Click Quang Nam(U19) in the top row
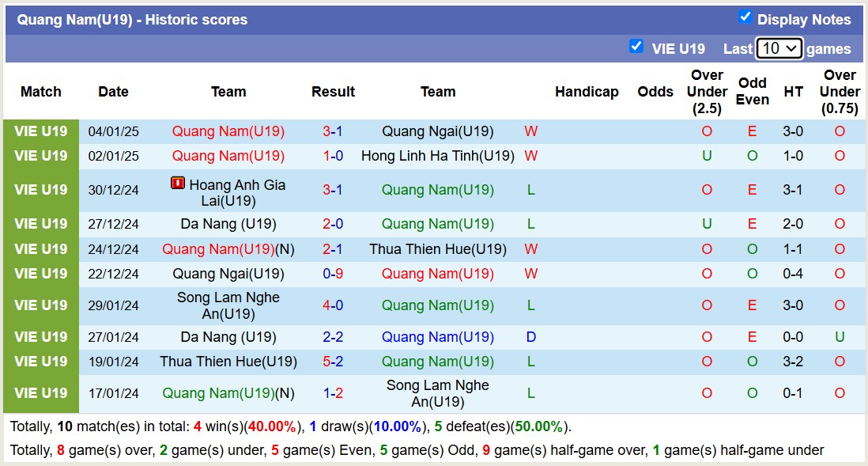Screen dimensions: 868x466 [x=228, y=131]
